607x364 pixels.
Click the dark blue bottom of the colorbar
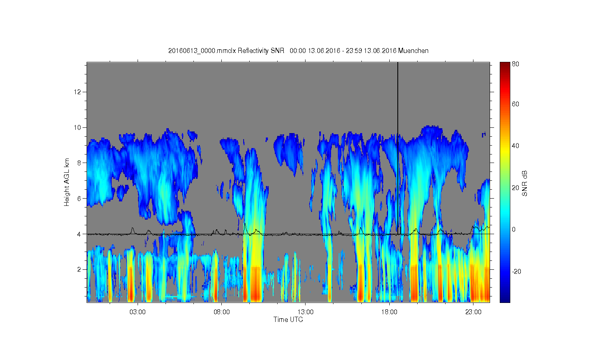(x=505, y=299)
